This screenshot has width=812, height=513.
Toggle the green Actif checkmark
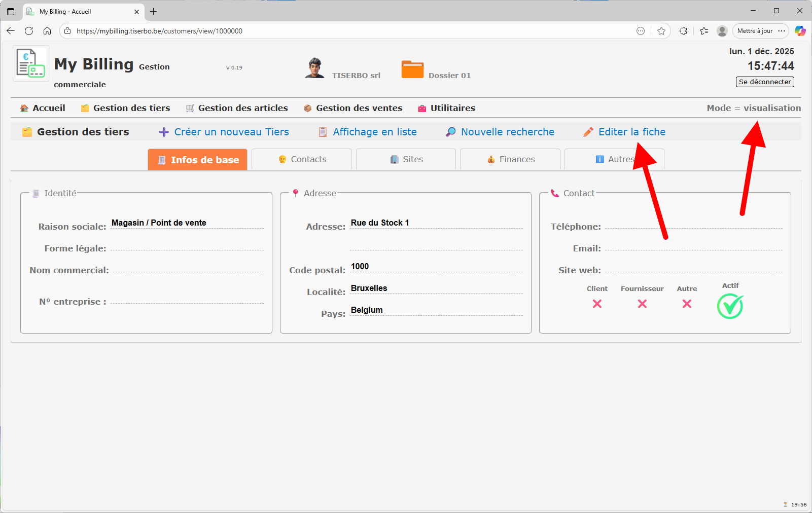pos(730,306)
